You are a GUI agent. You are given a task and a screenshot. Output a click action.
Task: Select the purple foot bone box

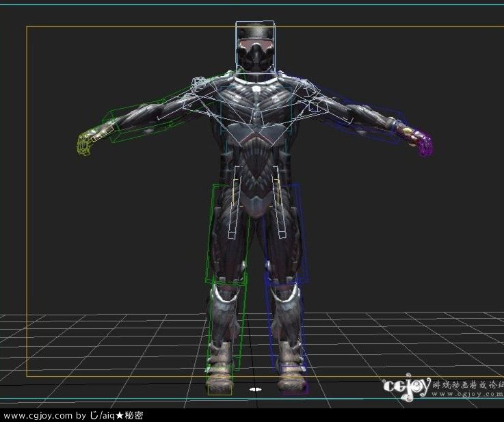[x=295, y=388]
